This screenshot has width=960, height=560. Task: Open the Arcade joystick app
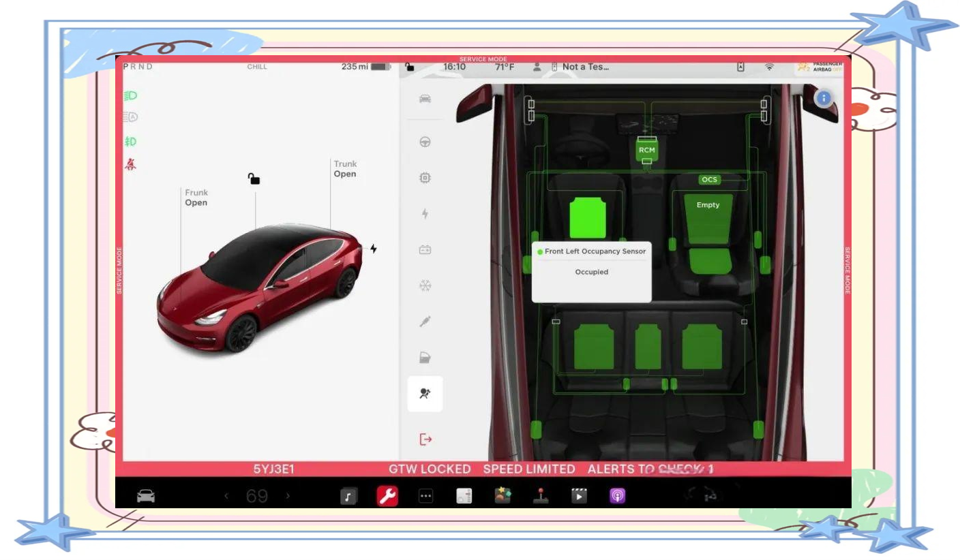pos(541,496)
